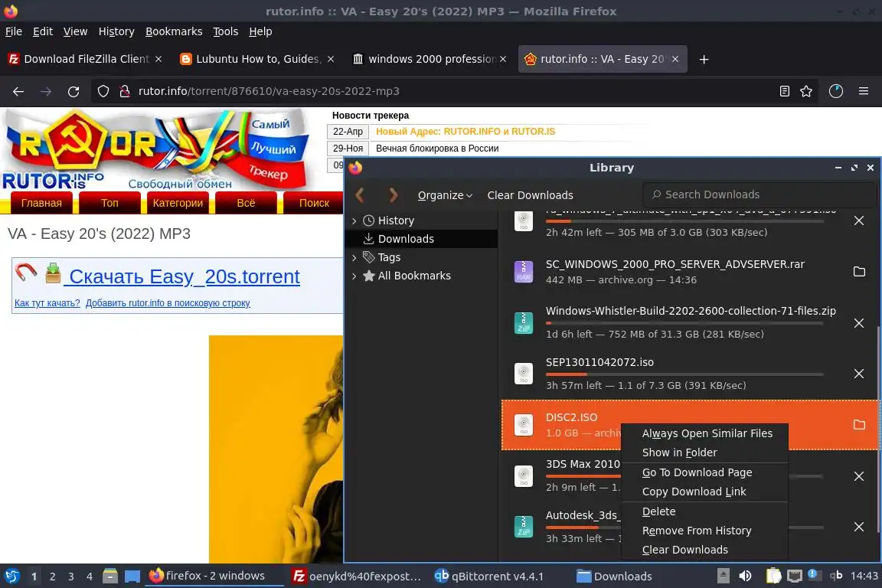
Task: Expand the Tags tree item
Action: tap(354, 257)
